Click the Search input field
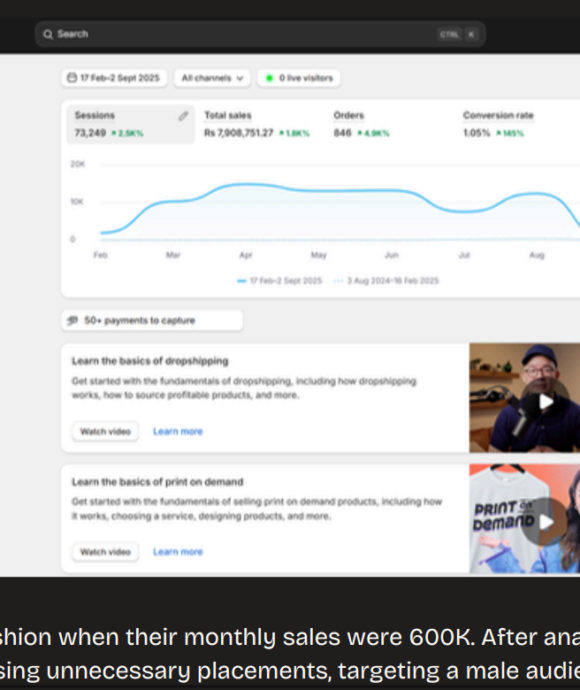 pyautogui.click(x=260, y=34)
